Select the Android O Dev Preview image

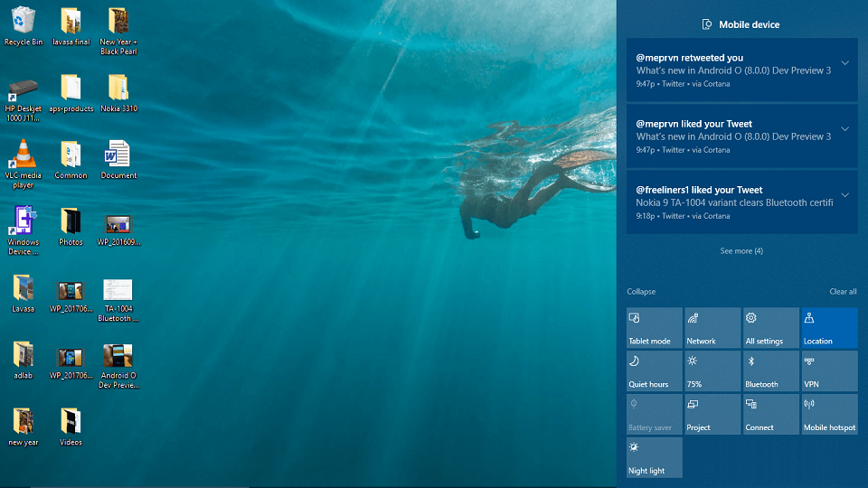pyautogui.click(x=118, y=366)
